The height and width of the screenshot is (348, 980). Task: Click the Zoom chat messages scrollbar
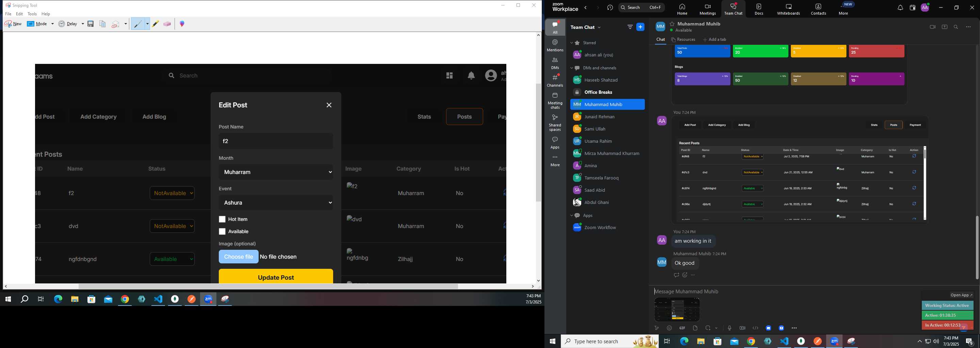click(977, 247)
